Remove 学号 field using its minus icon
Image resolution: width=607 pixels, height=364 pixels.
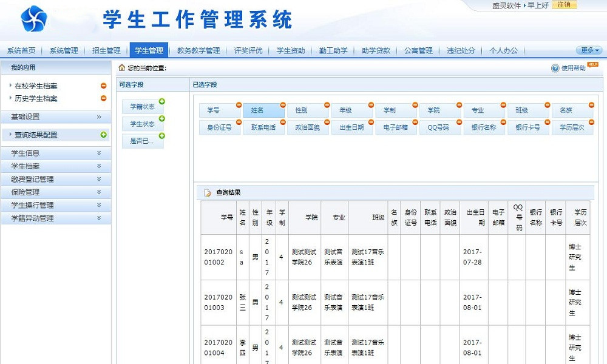tap(239, 105)
